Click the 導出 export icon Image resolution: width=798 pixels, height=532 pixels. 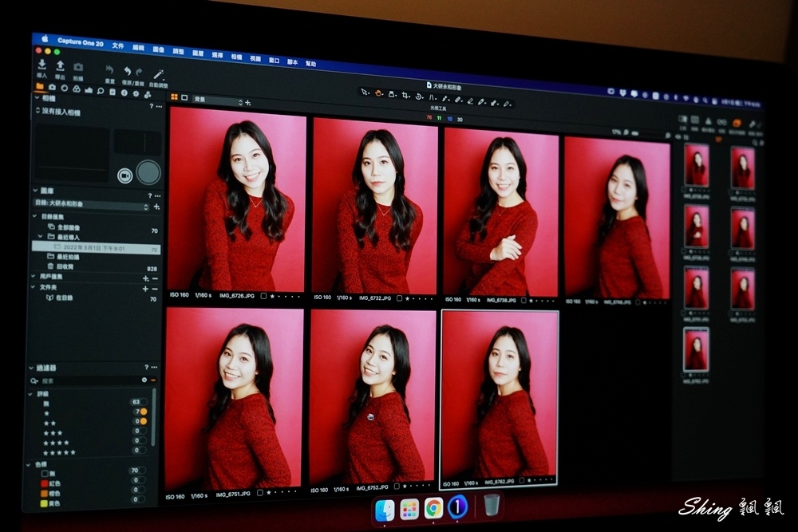pyautogui.click(x=60, y=66)
